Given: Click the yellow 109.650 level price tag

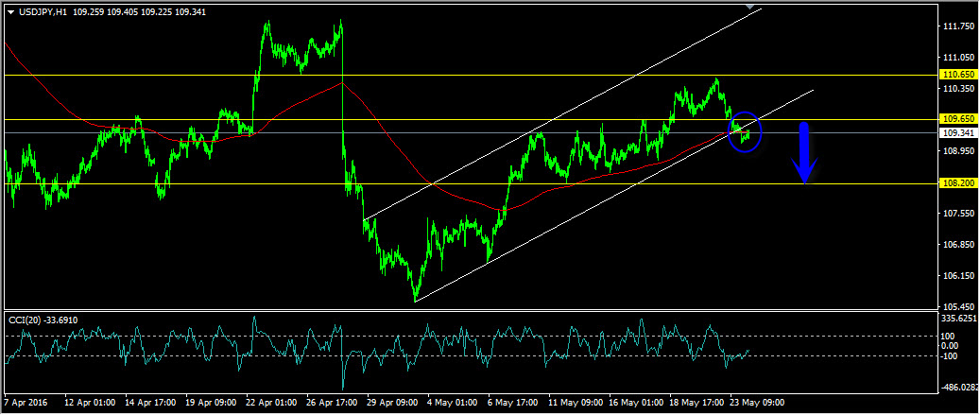Looking at the screenshot, I should coord(957,118).
